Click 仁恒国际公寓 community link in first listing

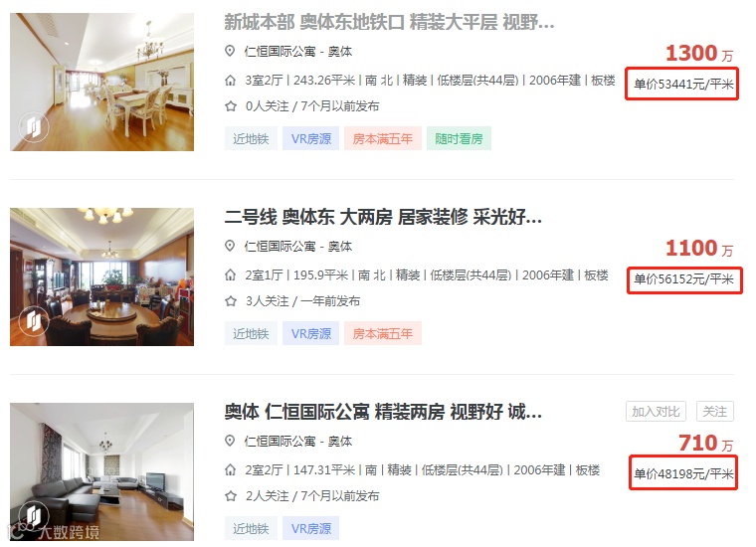click(x=280, y=51)
